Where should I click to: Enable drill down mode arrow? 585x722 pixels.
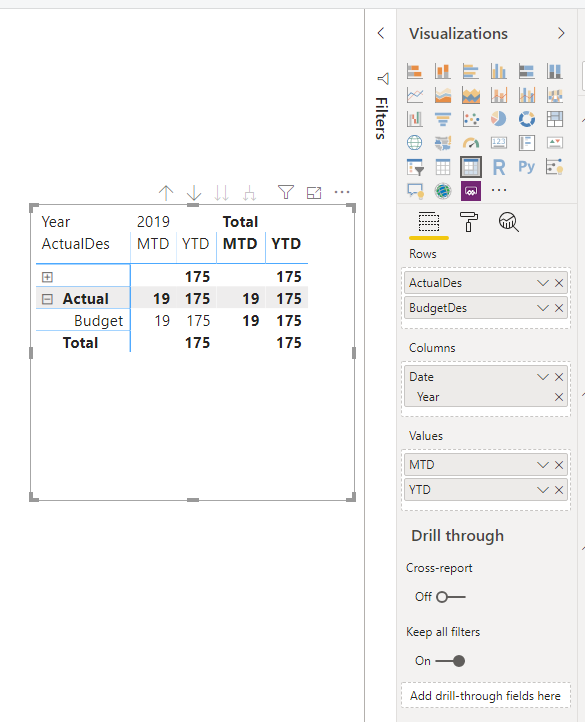194,192
